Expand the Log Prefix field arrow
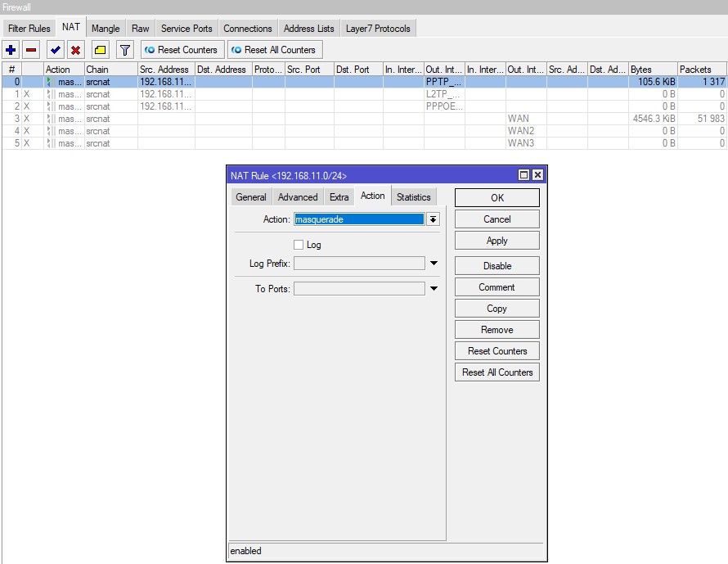Image resolution: width=728 pixels, height=564 pixels. [434, 263]
